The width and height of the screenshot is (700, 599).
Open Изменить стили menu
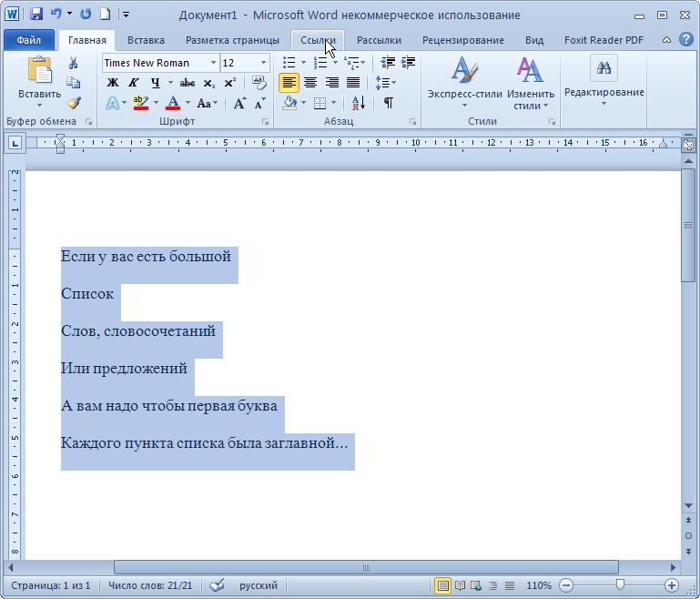(531, 83)
